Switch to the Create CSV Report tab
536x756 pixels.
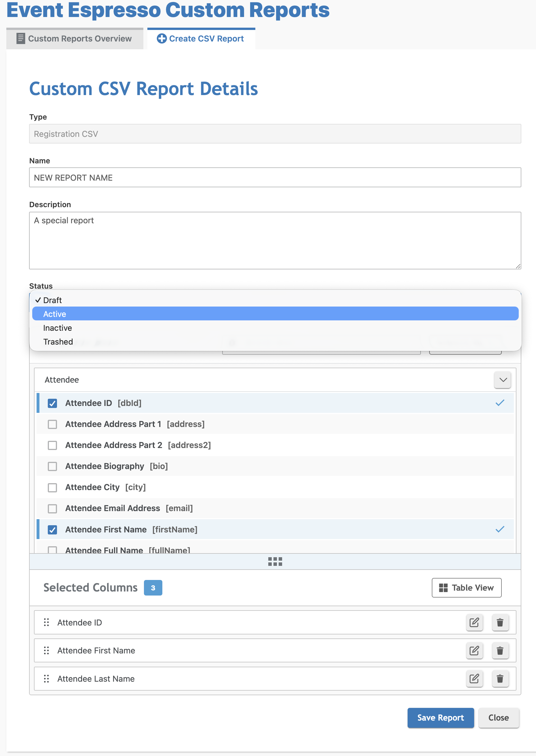[x=201, y=39]
